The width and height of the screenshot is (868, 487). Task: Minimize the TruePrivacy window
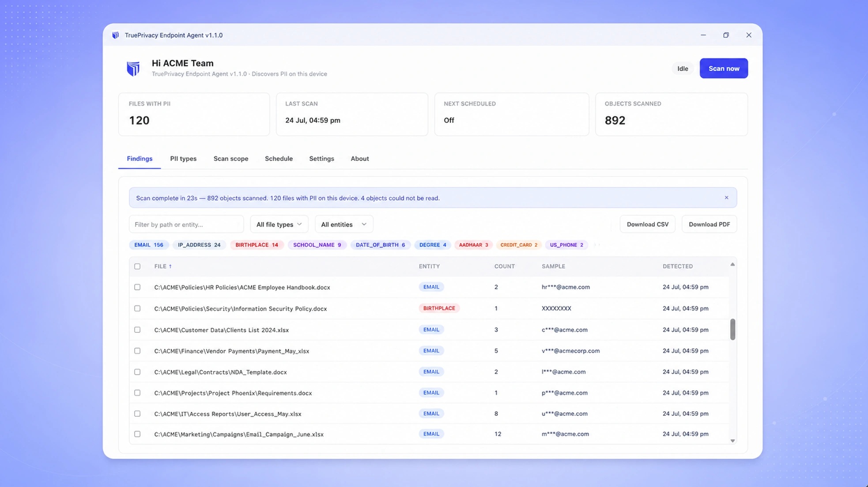tap(703, 35)
